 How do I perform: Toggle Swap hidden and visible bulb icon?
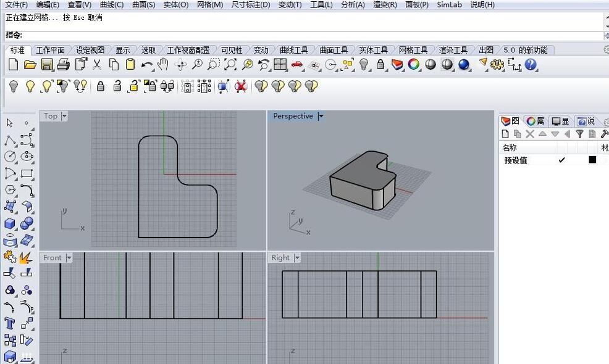point(80,86)
